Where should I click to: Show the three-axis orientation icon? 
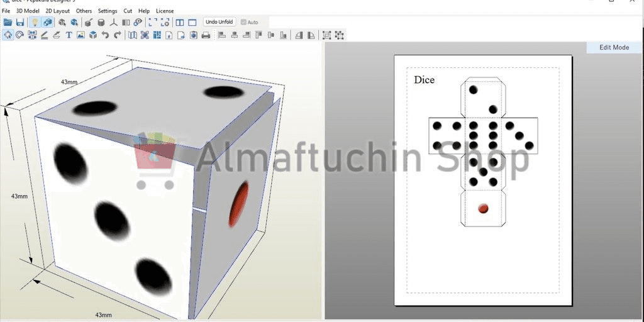point(114,22)
